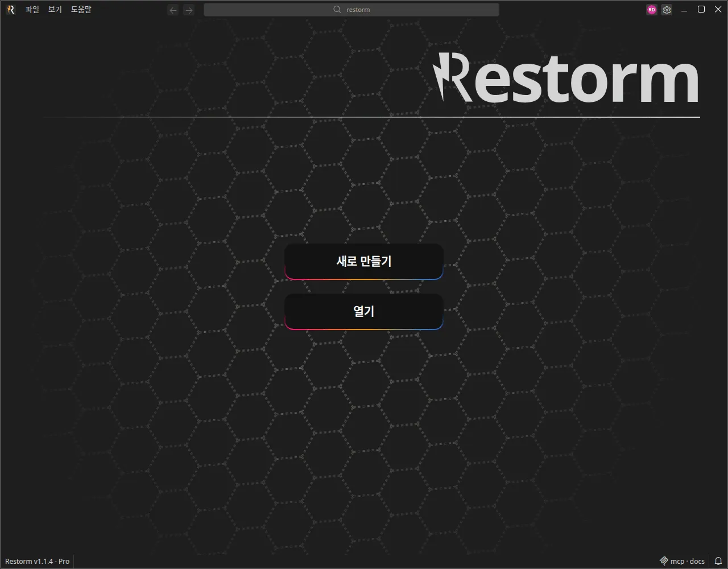Minimize the Restorm window
Image resolution: width=728 pixels, height=569 pixels.
684,10
